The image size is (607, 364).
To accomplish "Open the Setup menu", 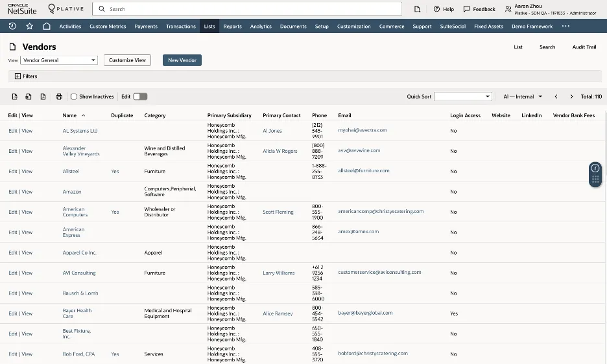I will pos(322,27).
